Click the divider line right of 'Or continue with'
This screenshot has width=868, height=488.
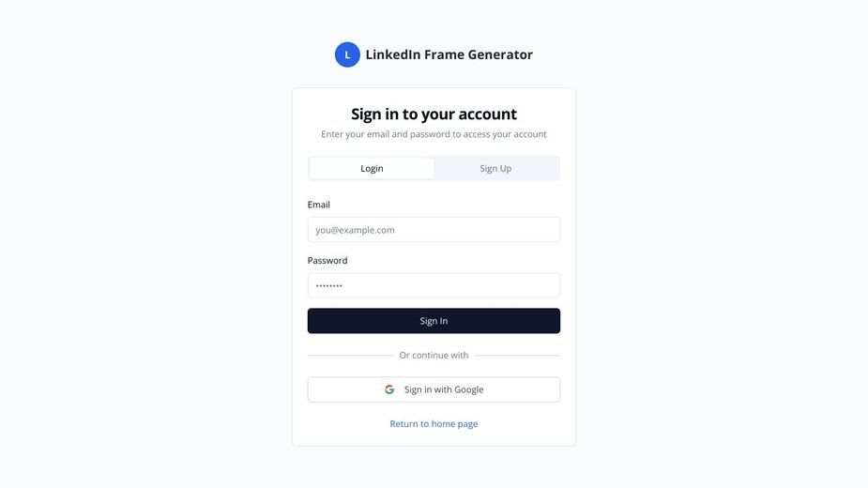click(x=517, y=356)
